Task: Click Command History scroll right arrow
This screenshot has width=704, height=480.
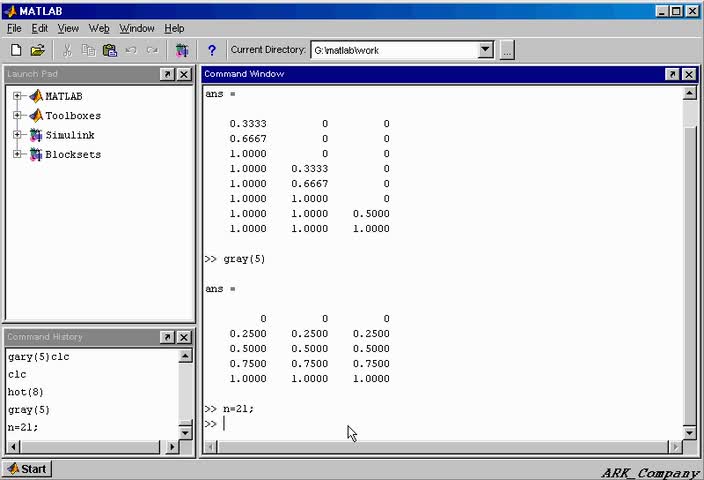Action: click(x=172, y=447)
